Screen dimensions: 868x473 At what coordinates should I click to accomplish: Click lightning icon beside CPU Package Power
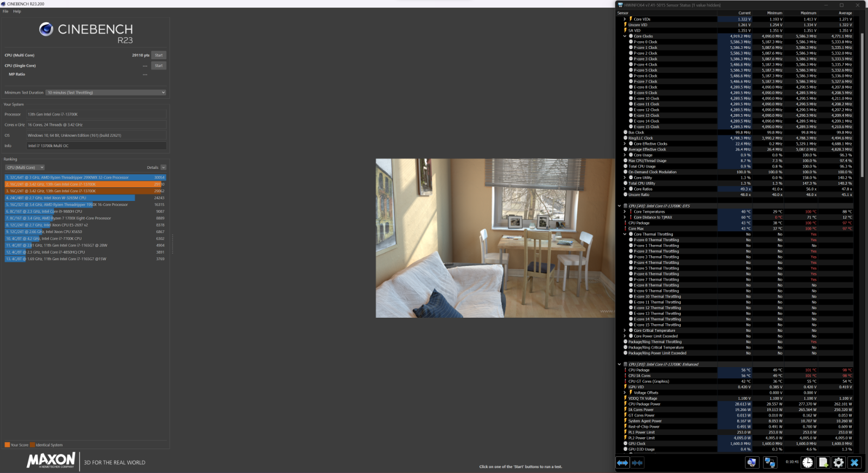pos(626,404)
